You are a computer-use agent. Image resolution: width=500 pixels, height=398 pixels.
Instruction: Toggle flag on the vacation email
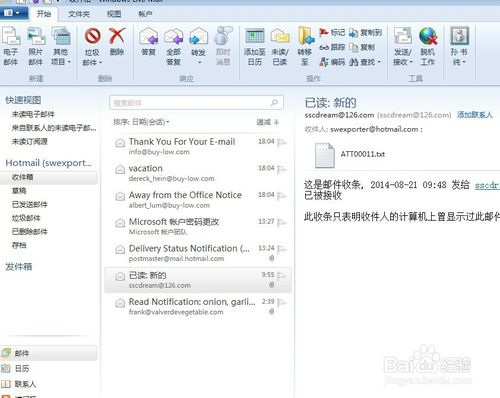pos(281,169)
